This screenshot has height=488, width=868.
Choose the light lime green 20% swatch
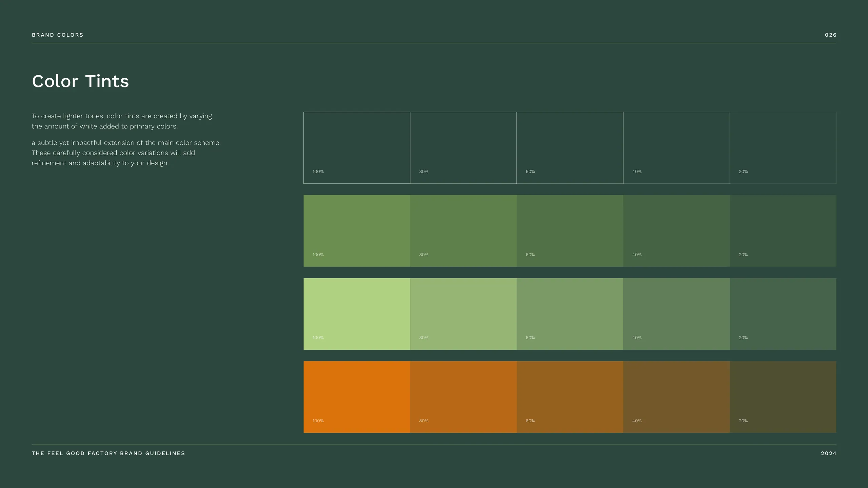[783, 314]
